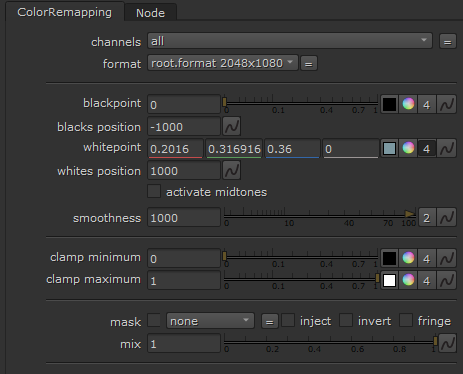
Task: Enable the fringe checkbox
Action: point(406,320)
